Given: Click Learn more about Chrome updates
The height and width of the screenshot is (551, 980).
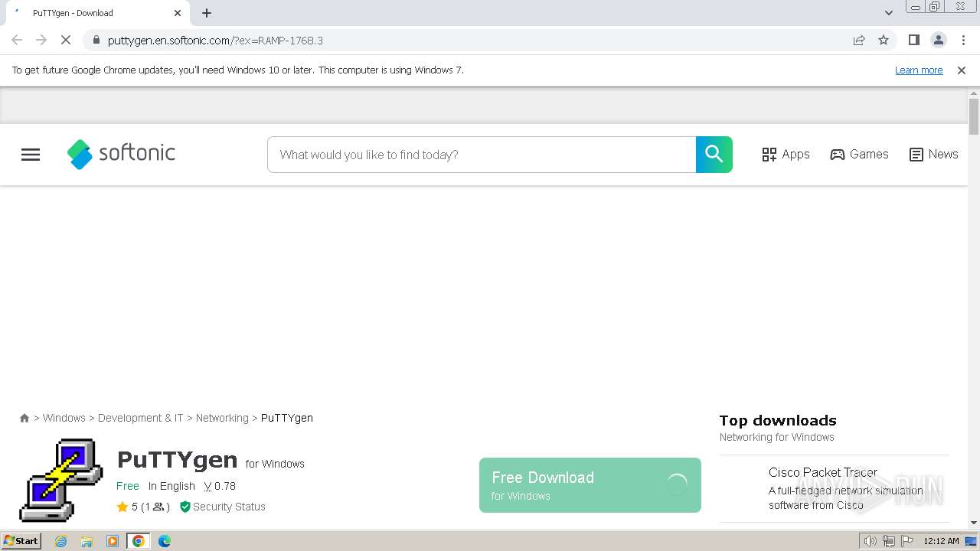Looking at the screenshot, I should pyautogui.click(x=919, y=70).
